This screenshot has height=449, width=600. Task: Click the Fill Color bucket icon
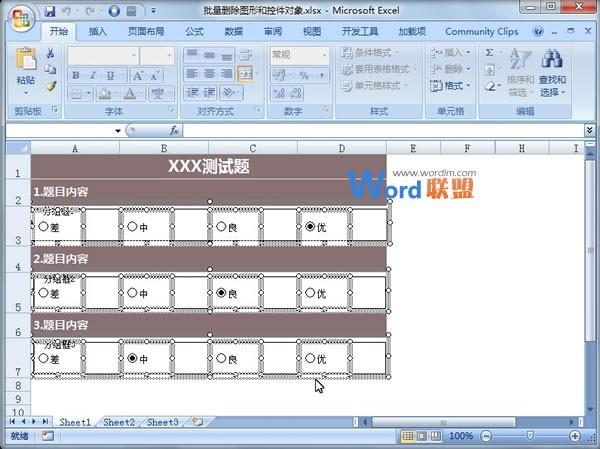(x=104, y=93)
